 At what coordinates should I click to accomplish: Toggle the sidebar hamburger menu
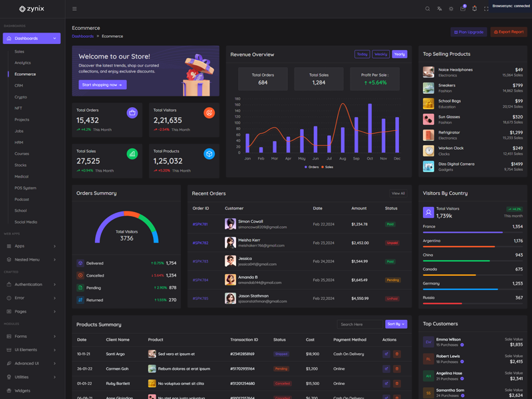point(74,9)
